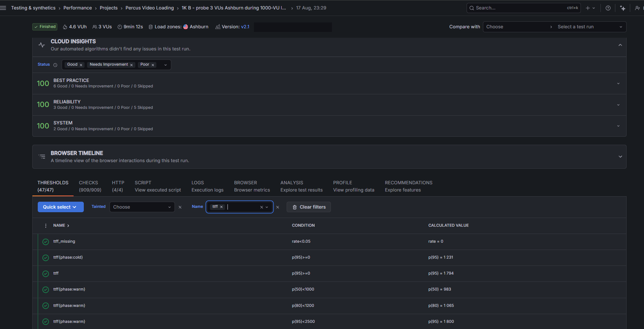Click the invite user icon in header
Screen dimensions: 644x329
click(637, 8)
